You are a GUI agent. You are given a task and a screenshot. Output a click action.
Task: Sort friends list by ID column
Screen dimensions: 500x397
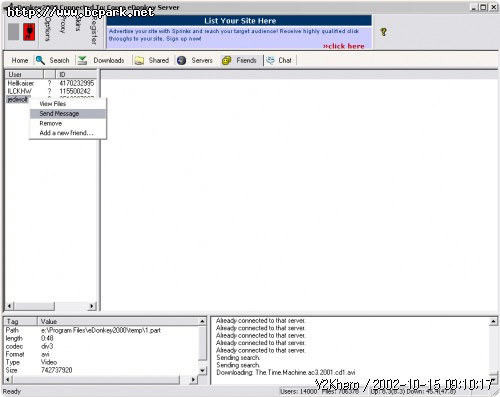(x=76, y=74)
